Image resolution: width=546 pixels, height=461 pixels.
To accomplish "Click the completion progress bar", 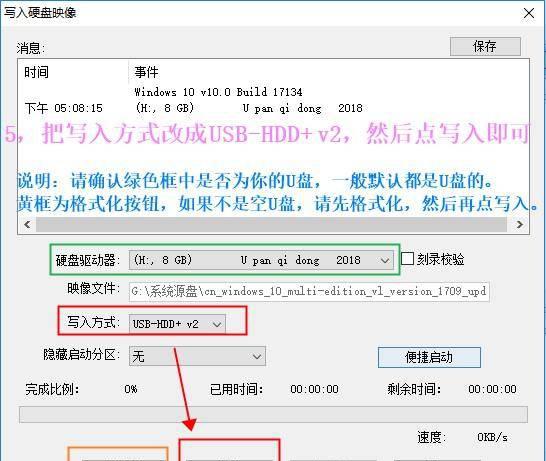I will point(273,414).
